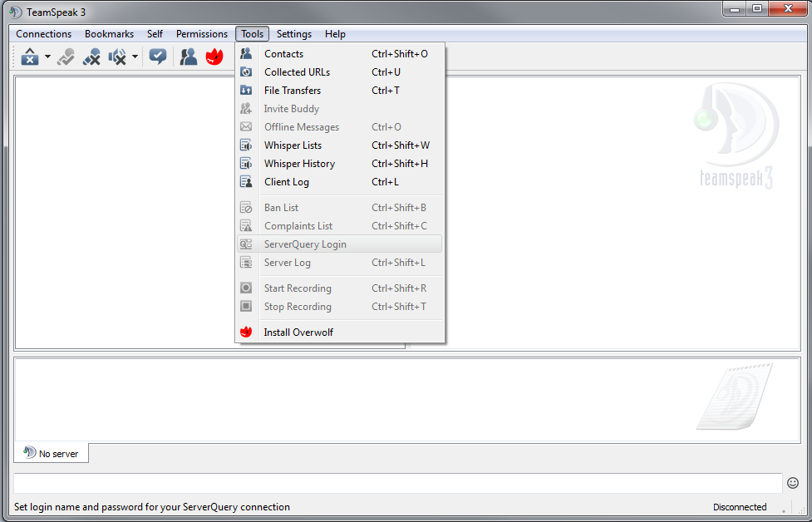Click the Whisper History menu icon

click(x=246, y=164)
